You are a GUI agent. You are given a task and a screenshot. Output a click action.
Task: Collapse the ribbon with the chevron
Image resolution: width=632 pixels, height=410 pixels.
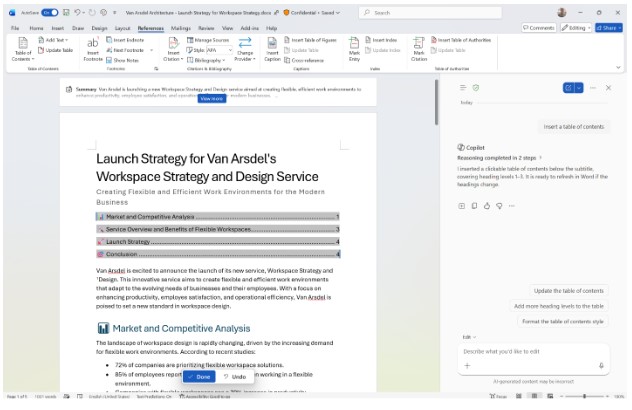coord(618,68)
